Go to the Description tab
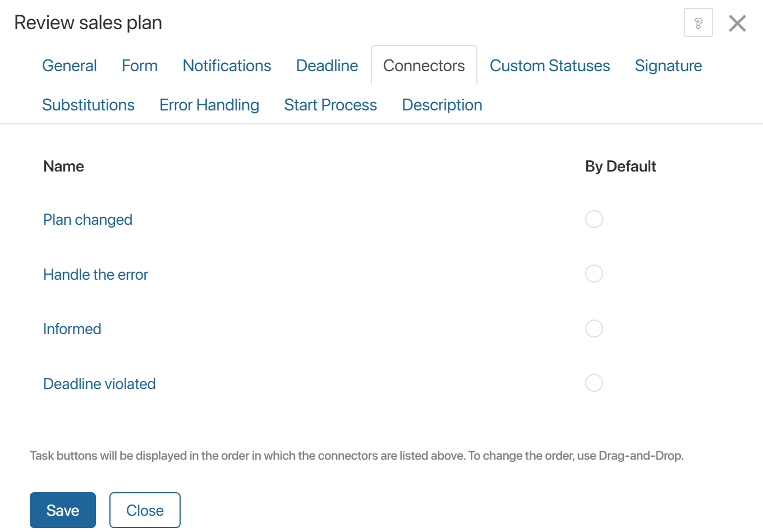This screenshot has width=763, height=532. 442,105
